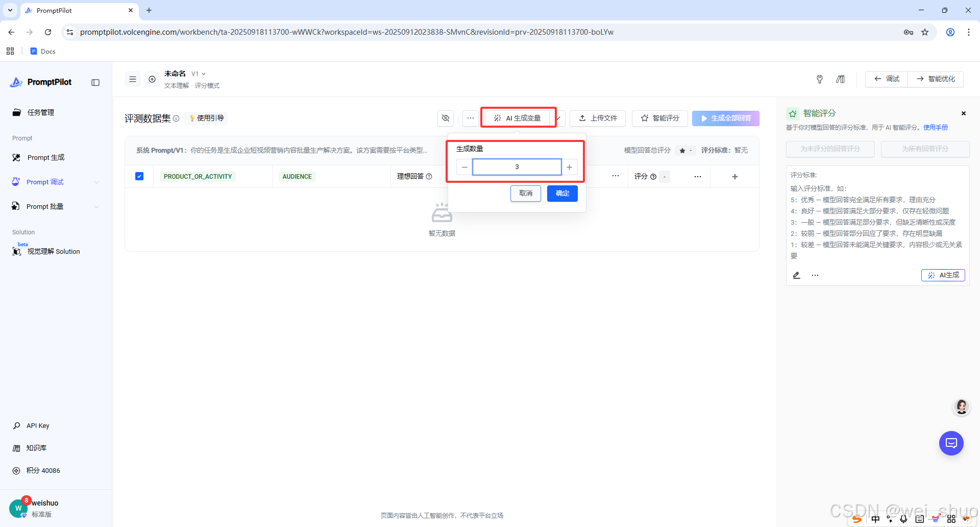980x527 pixels.
Task: Confirm generation with the 确定 button
Action: click(x=562, y=194)
